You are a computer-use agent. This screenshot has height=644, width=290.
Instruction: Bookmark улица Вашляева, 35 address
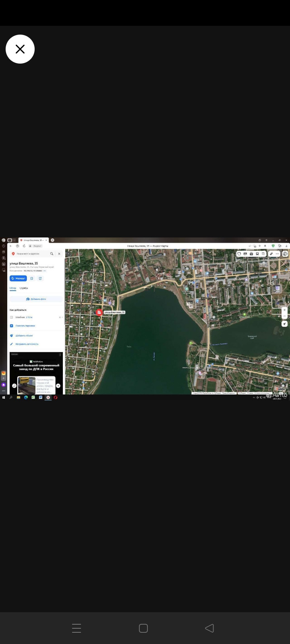pos(32,278)
